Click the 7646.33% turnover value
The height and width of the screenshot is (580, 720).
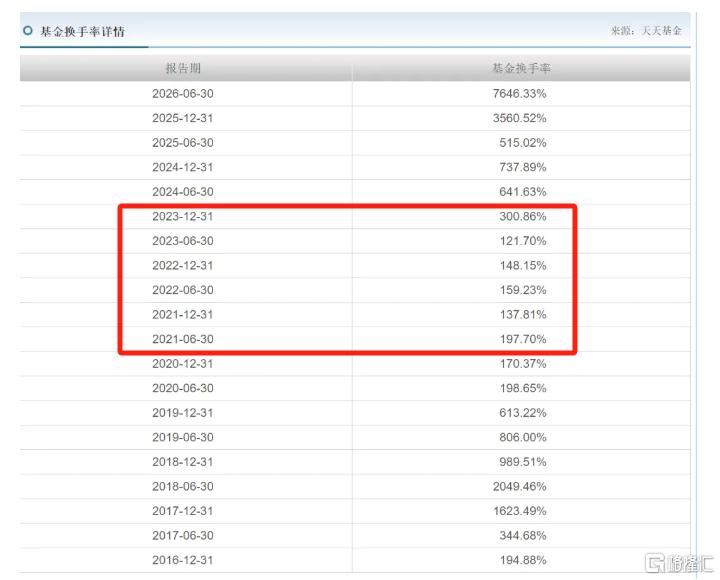[519, 94]
